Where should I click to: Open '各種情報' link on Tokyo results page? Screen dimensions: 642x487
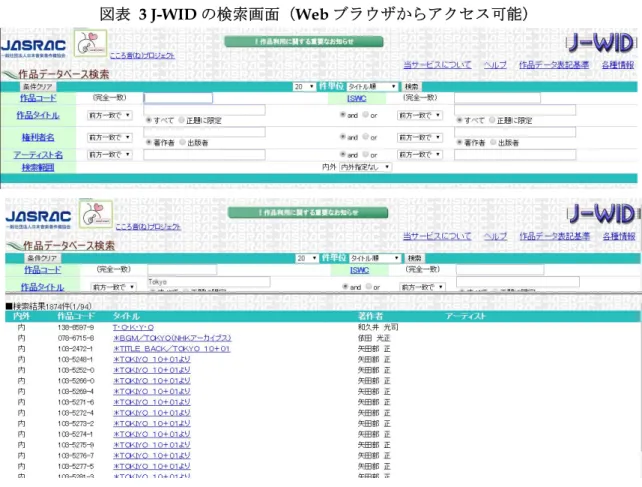pyautogui.click(x=619, y=236)
